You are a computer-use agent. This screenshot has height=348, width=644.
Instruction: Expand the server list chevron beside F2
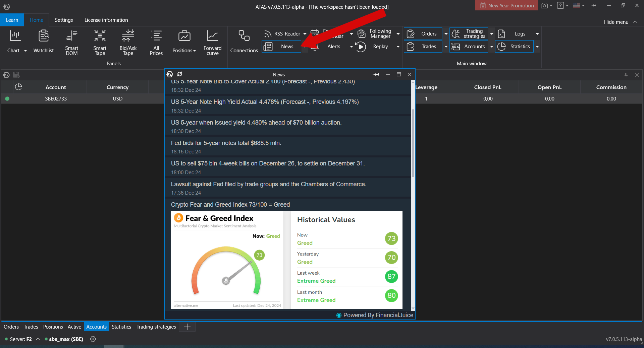click(x=38, y=339)
